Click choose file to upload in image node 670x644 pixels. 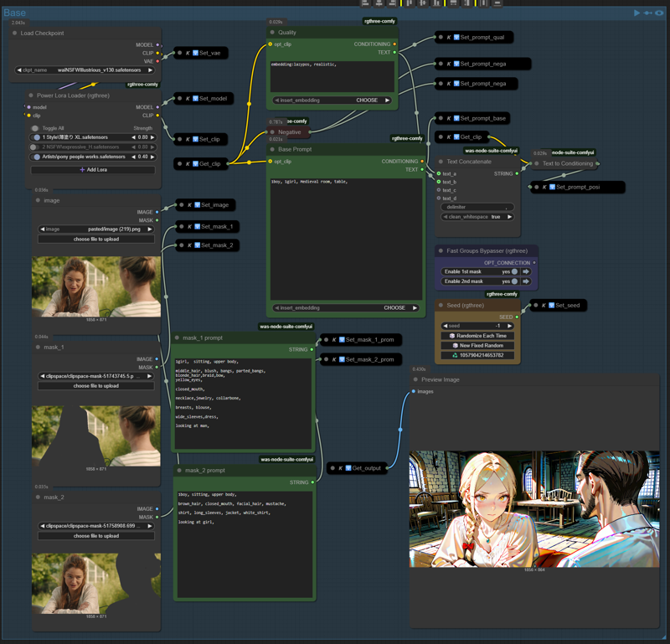pos(96,239)
